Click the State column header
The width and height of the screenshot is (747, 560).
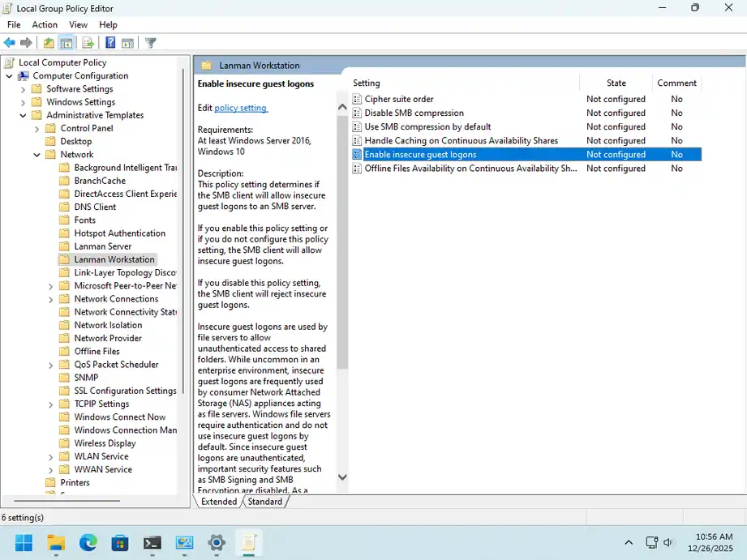pos(616,83)
